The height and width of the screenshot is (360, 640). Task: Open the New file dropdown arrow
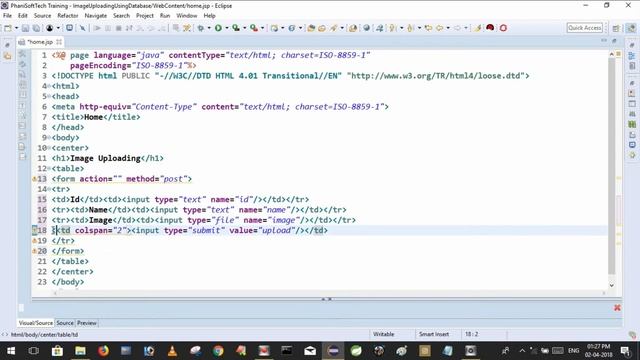pos(16,28)
